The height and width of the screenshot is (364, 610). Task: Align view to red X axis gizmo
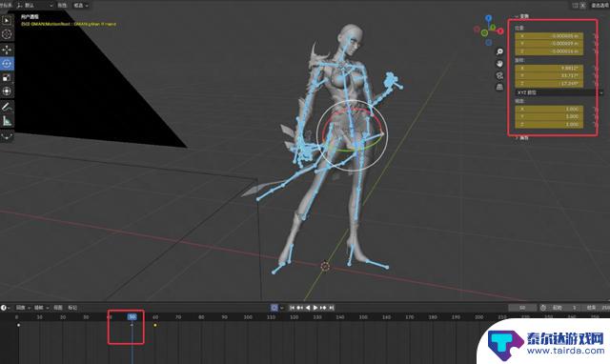(499, 31)
